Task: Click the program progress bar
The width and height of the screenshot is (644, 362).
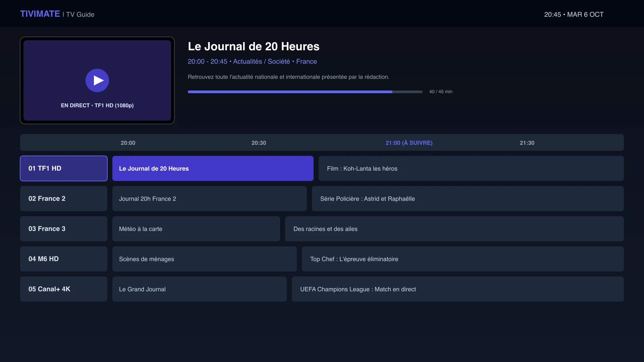Action: point(305,92)
